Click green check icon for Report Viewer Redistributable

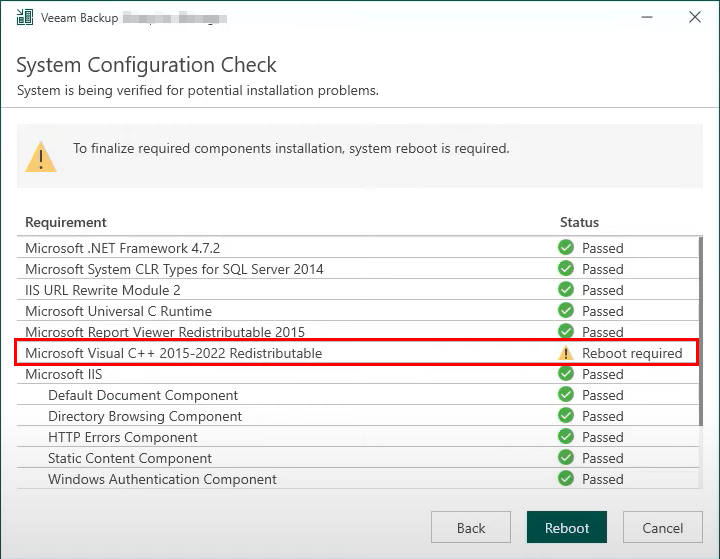pyautogui.click(x=566, y=331)
